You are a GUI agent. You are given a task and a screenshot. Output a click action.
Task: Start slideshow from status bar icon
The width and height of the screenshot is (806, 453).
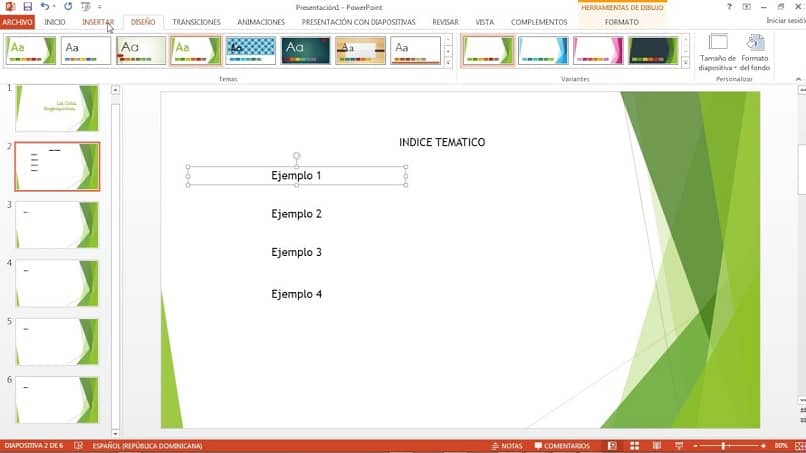pos(678,446)
